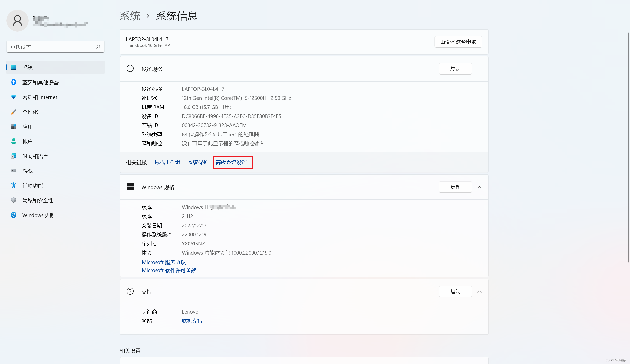This screenshot has height=364, width=630.
Task: Click the personalization paintbrush icon
Action: click(x=14, y=112)
